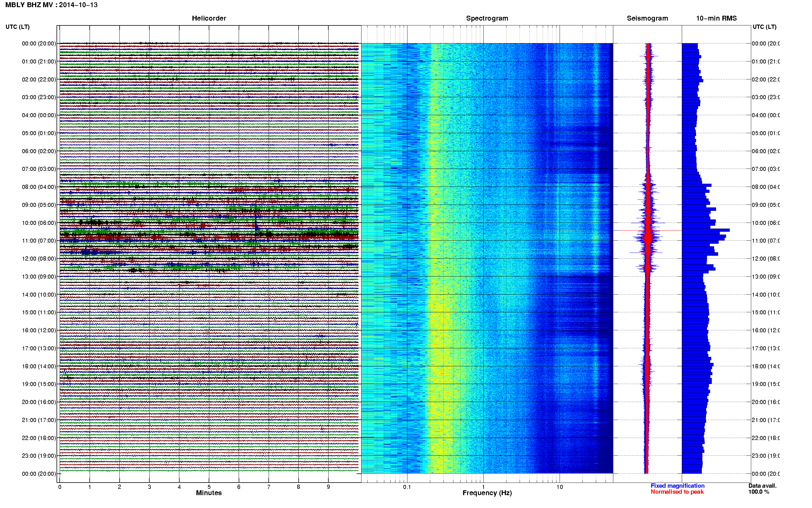Click the '22:00 (18:00)' left time label
The height and width of the screenshot is (508, 812).
pos(39,438)
